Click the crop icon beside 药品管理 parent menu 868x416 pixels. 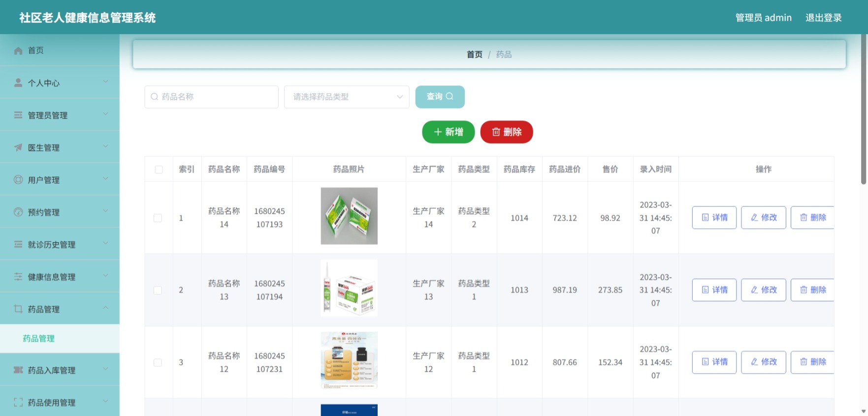[18, 309]
